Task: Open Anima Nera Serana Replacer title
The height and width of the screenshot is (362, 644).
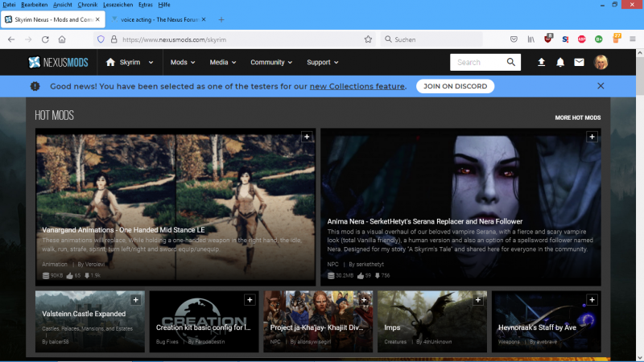Action: pyautogui.click(x=425, y=221)
